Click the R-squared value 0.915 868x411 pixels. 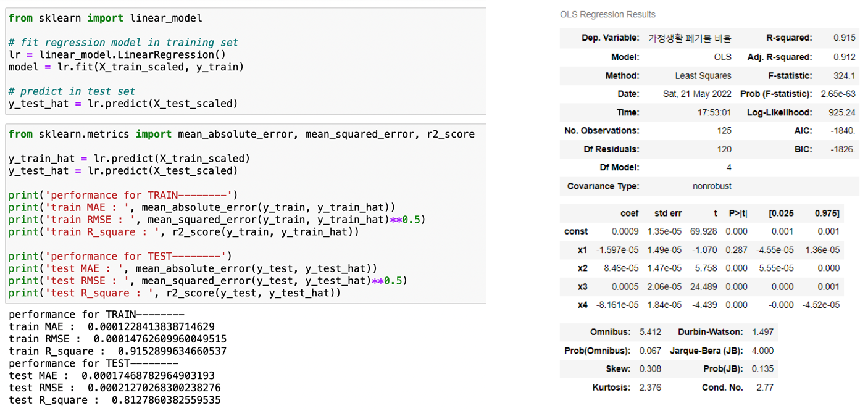(x=844, y=38)
